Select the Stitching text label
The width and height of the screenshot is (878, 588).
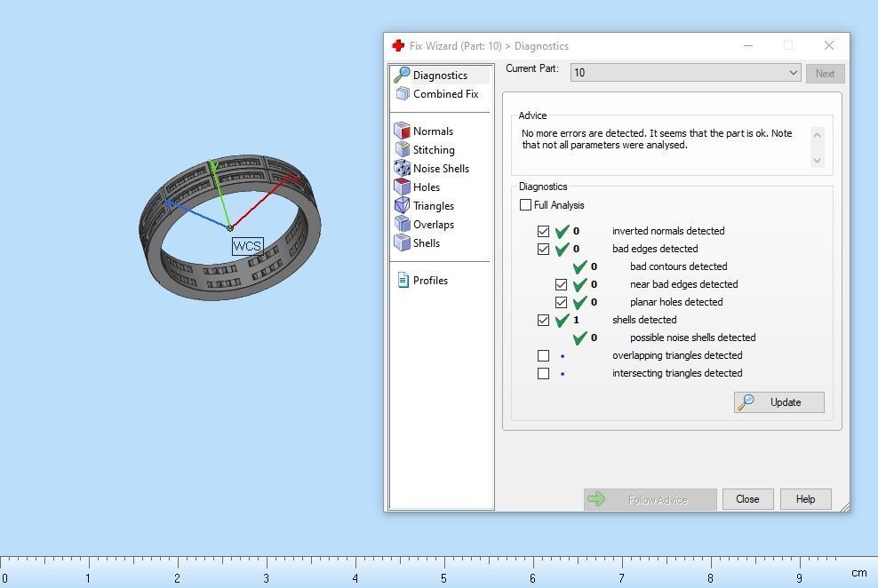tap(434, 150)
